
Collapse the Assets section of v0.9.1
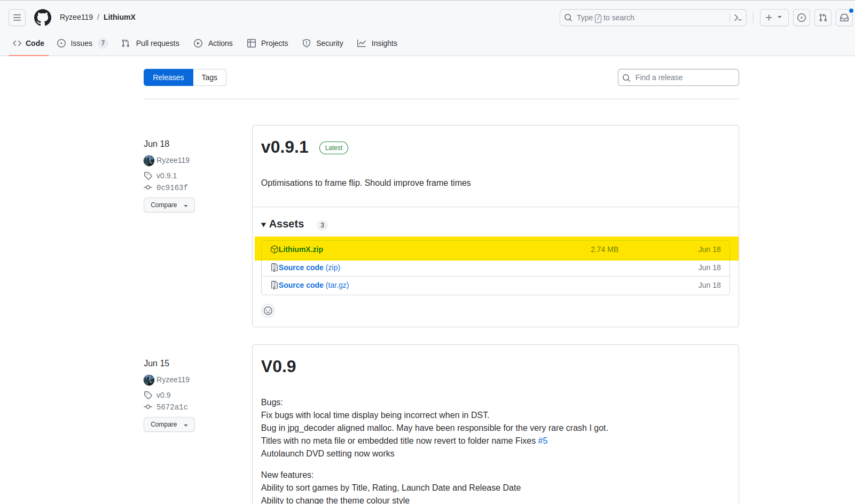[x=283, y=224]
